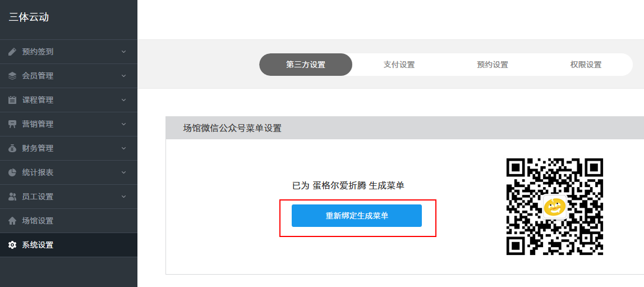Image resolution: width=644 pixels, height=287 pixels.
Task: Click the QR code image
Action: pos(554,207)
